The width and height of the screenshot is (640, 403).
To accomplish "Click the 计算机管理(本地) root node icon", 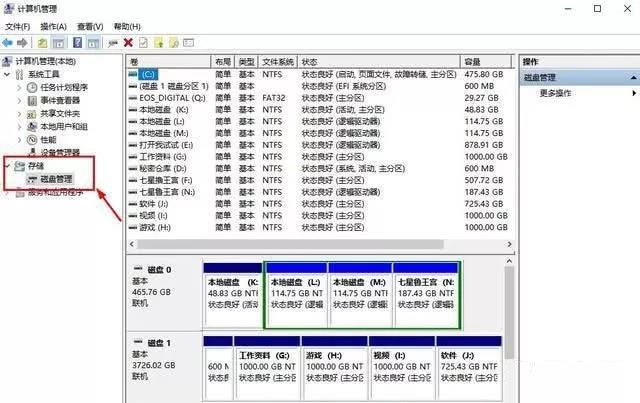I will 7,61.
